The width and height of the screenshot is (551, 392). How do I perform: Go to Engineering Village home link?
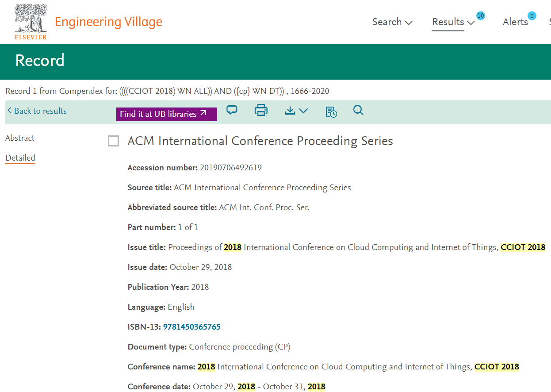coord(108,22)
